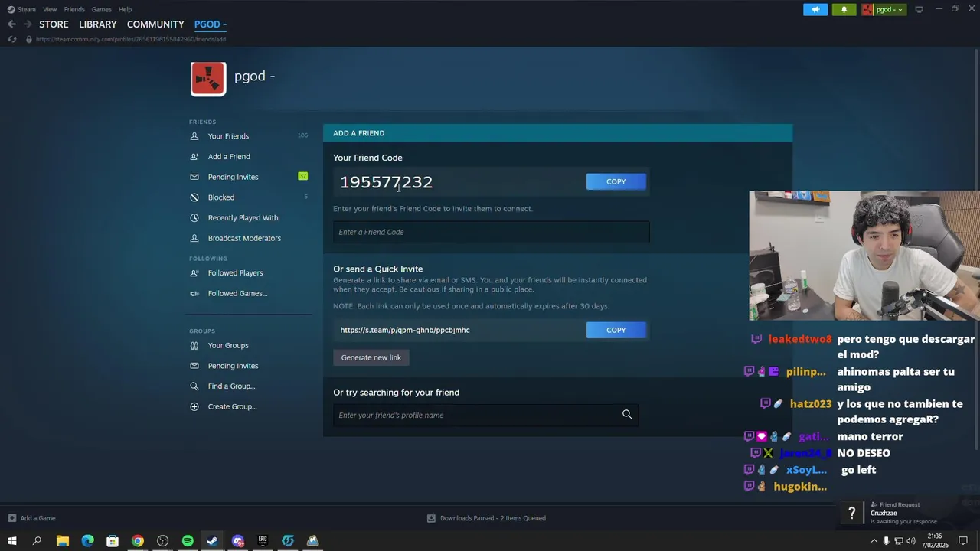Switch to the STORE tab
The width and height of the screenshot is (980, 551).
(x=54, y=24)
